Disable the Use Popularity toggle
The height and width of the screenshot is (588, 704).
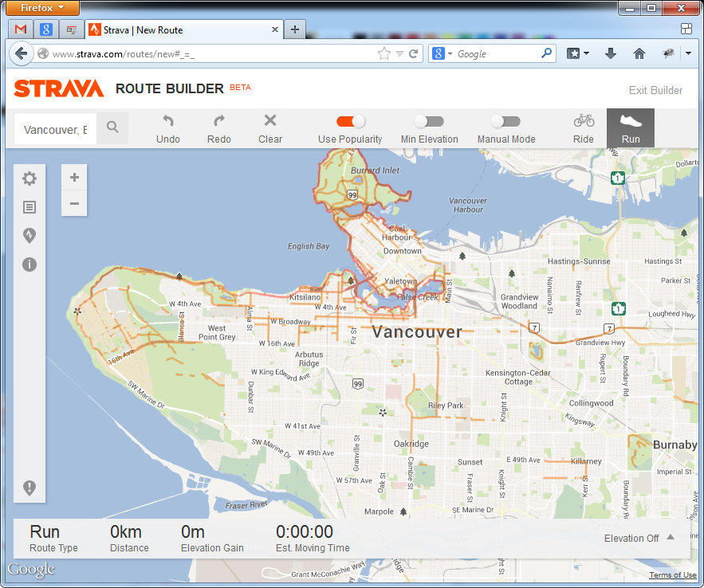(x=351, y=121)
